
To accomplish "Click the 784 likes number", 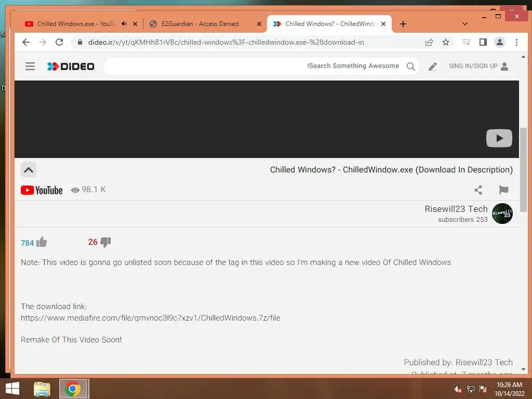I will point(27,243).
